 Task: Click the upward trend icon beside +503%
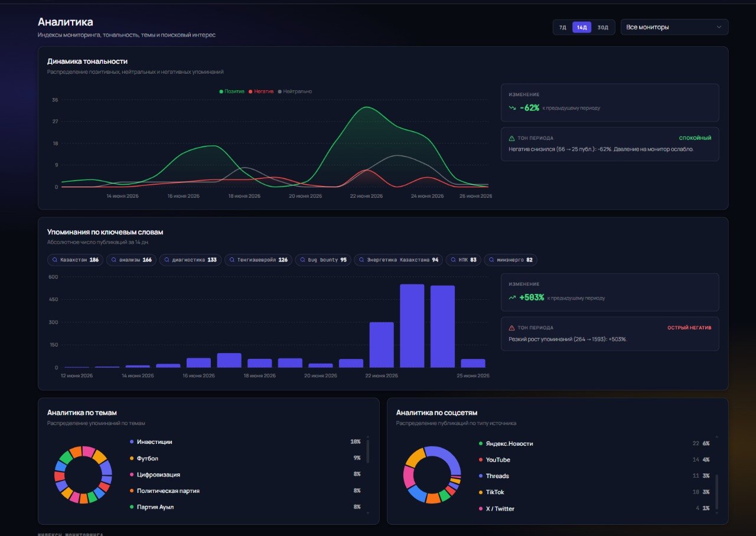coord(512,298)
